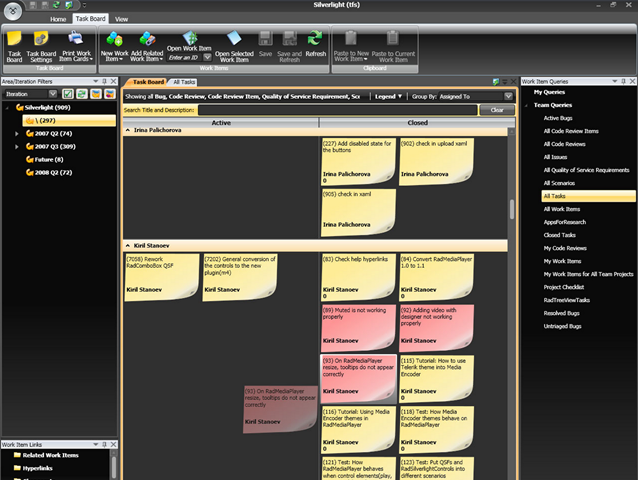Click the green refresh icon in the quick access bar
Screen dimensions: 638x480
(x=56, y=5)
